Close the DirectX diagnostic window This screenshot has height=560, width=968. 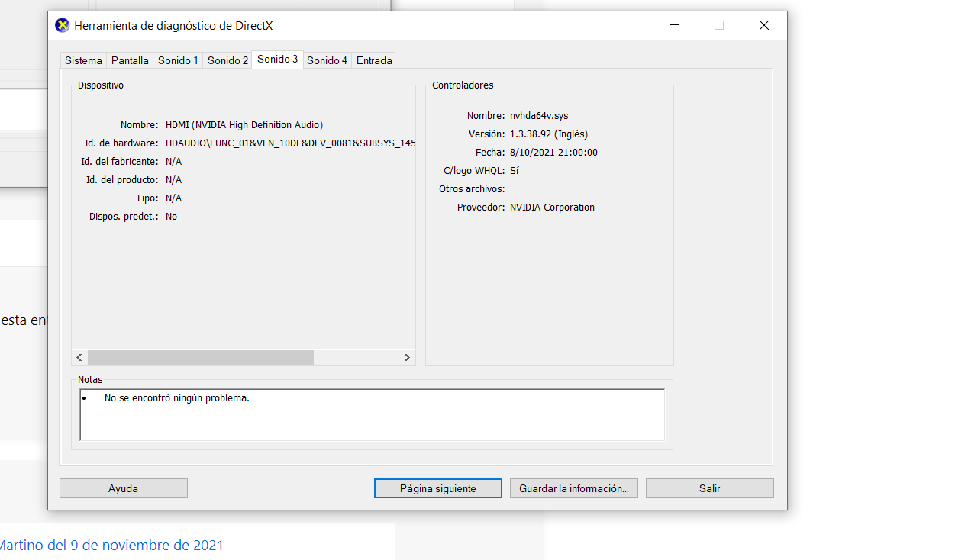763,25
